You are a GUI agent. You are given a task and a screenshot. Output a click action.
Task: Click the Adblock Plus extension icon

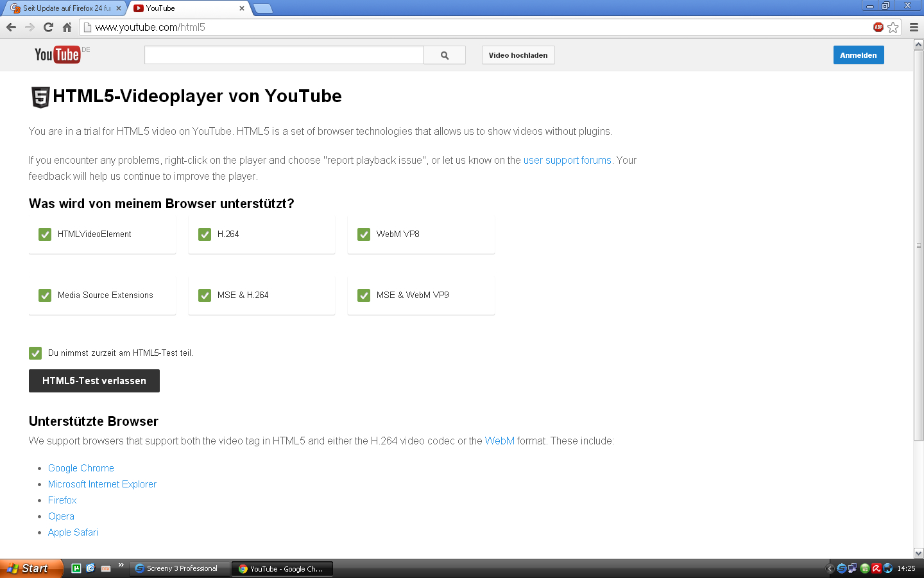pyautogui.click(x=878, y=27)
